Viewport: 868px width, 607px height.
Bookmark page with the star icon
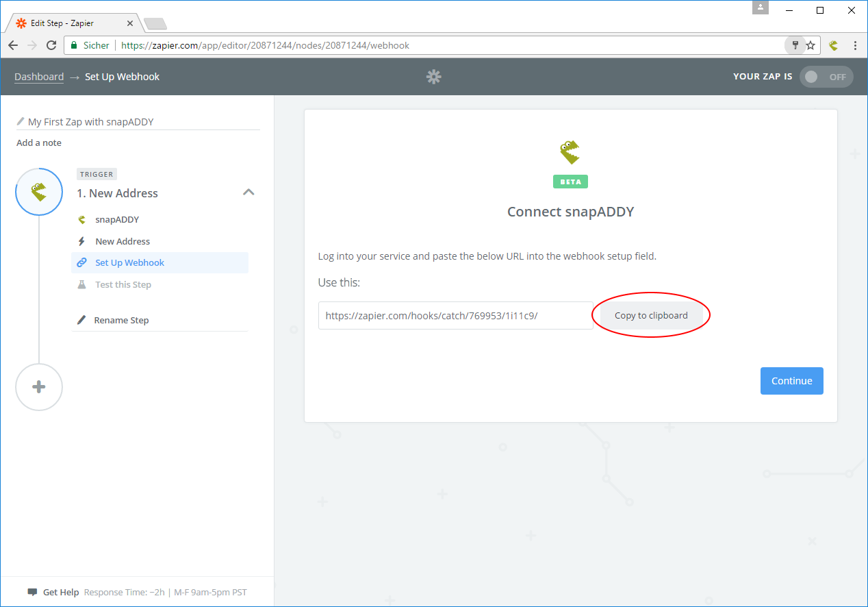[810, 45]
